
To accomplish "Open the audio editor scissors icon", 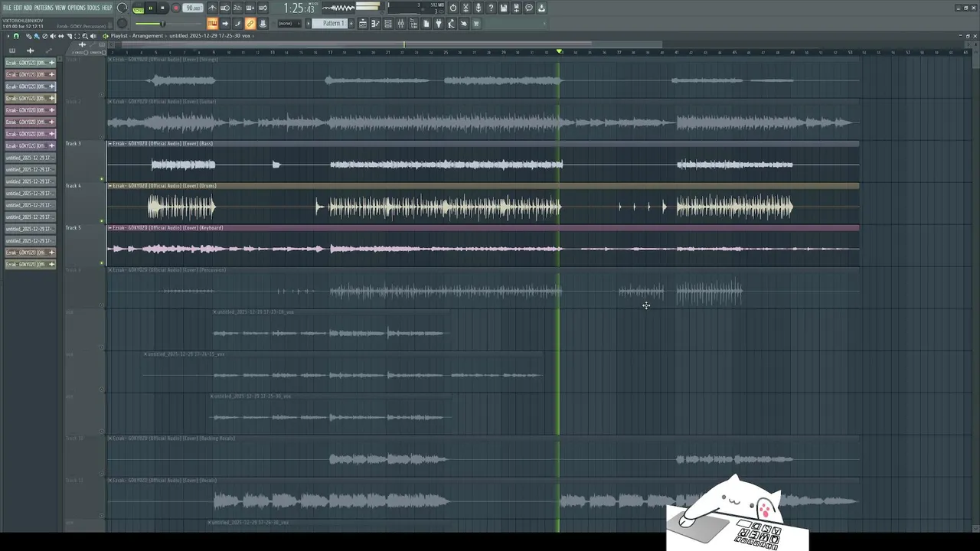I will point(465,8).
